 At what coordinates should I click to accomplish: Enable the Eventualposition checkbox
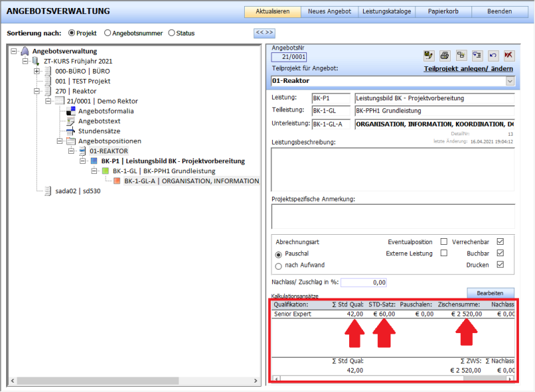click(444, 241)
